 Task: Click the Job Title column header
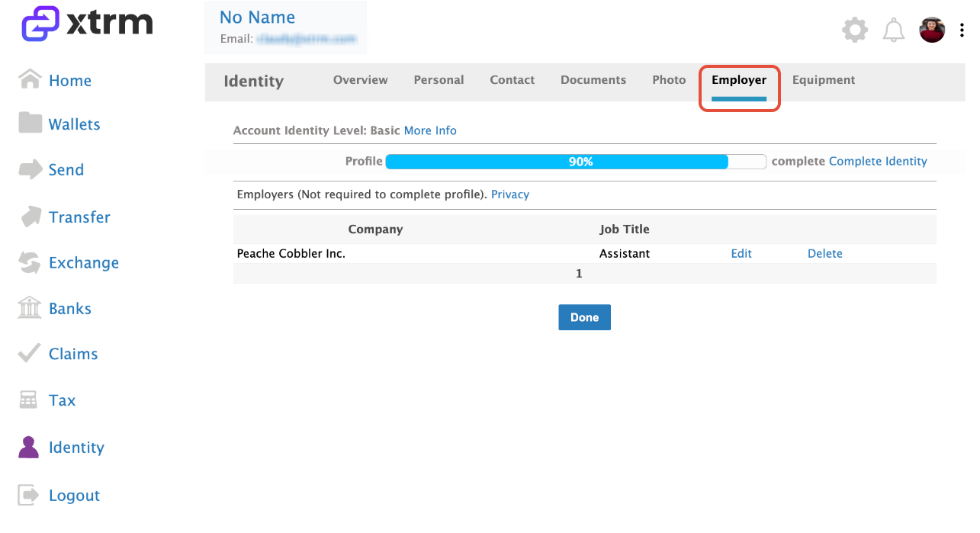coord(625,230)
